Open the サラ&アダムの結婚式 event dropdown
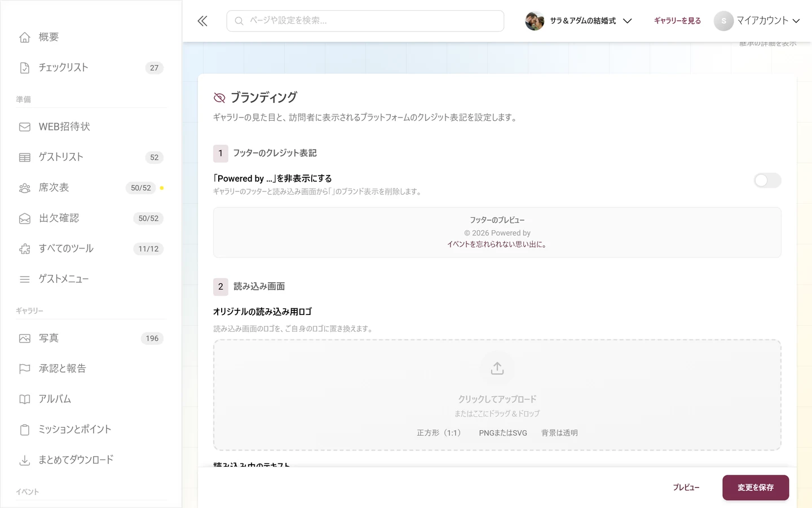The height and width of the screenshot is (508, 812). point(579,21)
